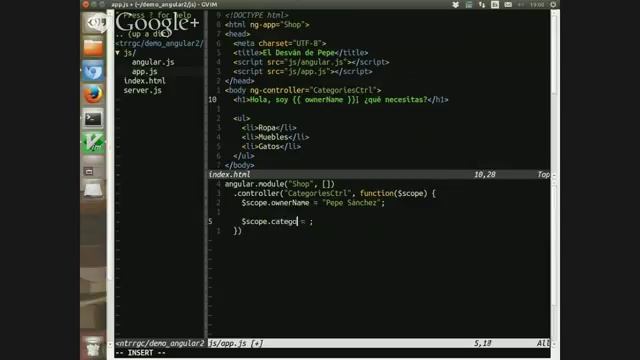The image size is (640, 360).
Task: Click the index.html window status line
Action: [x=379, y=174]
